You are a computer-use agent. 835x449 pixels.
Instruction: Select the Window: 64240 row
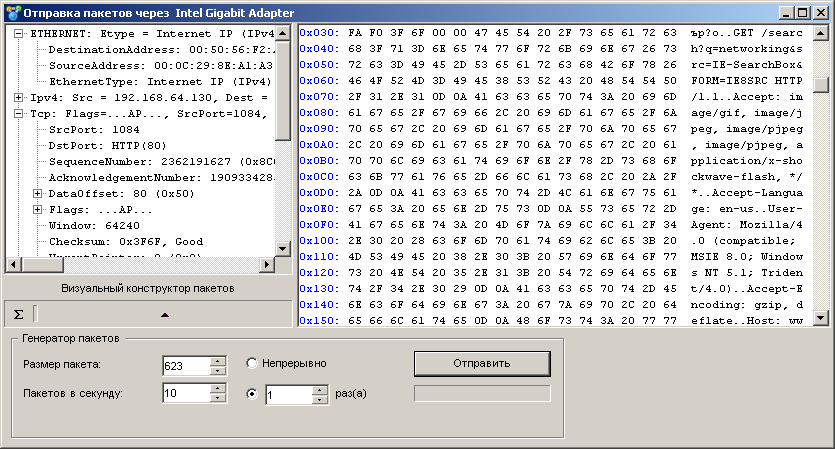[x=94, y=225]
